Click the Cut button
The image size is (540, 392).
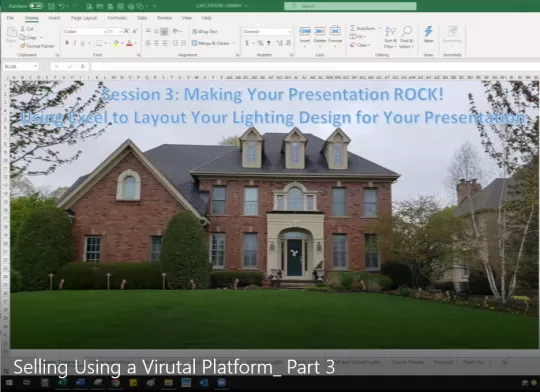pos(27,29)
